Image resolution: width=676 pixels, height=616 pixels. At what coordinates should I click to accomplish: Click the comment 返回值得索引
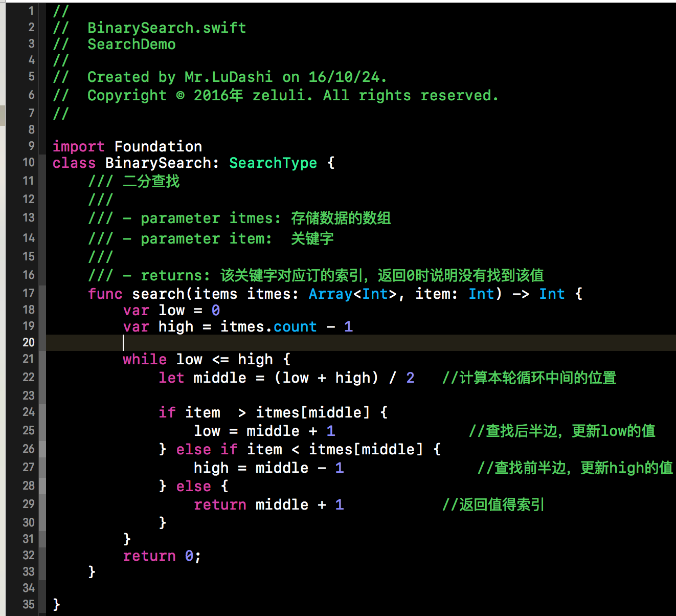click(493, 504)
